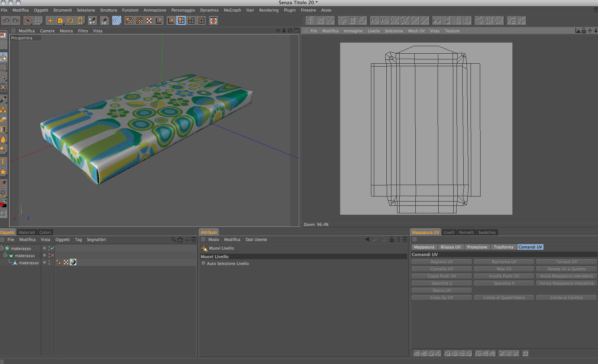598x364 pixels.
Task: Click the Undo arrow in the toolbar
Action: pos(6,21)
